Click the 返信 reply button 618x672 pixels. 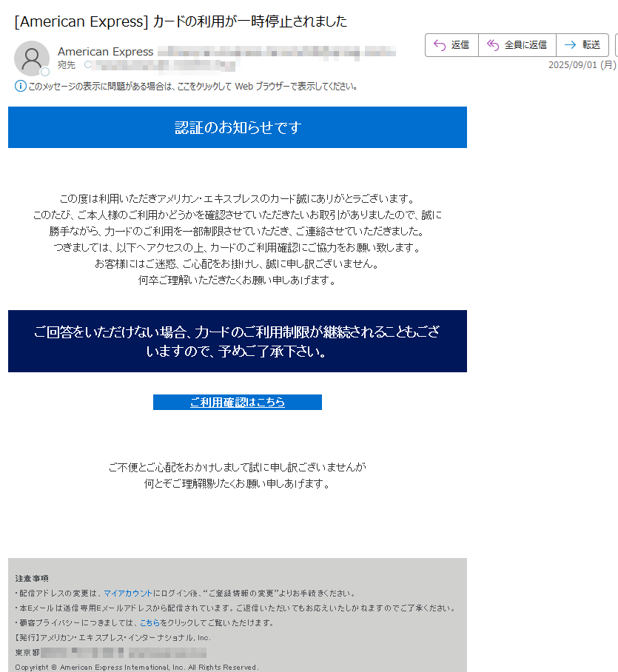pos(451,45)
